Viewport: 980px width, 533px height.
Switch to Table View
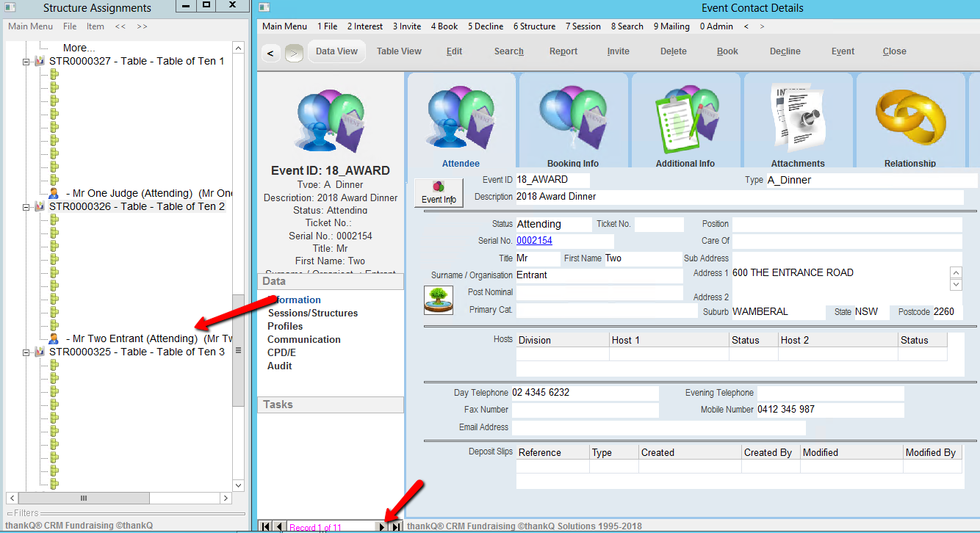click(x=399, y=51)
